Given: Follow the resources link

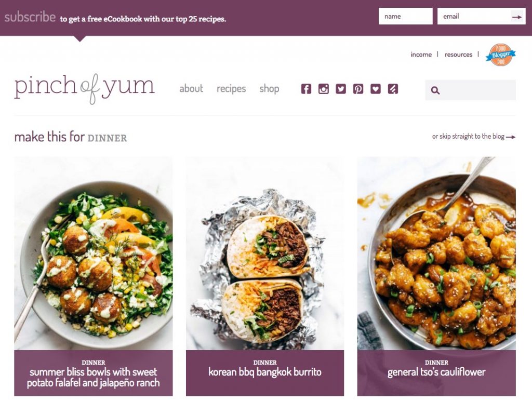Looking at the screenshot, I should point(458,55).
